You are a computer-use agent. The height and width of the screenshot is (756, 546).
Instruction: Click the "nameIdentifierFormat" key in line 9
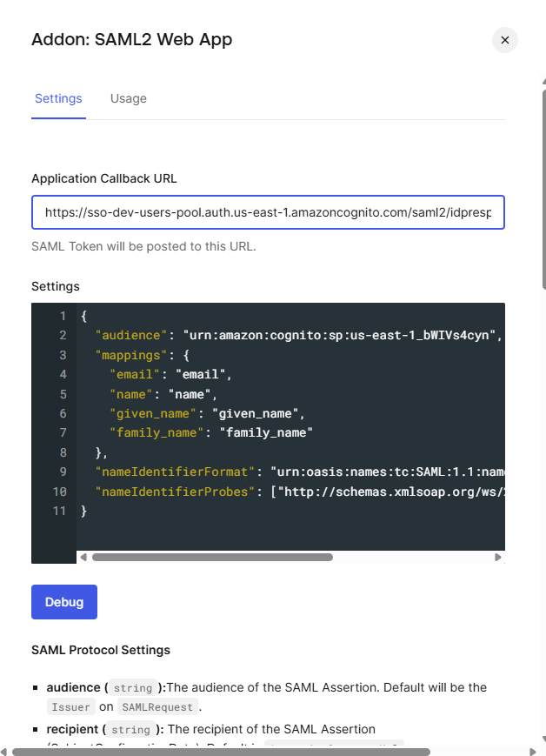coord(175,472)
